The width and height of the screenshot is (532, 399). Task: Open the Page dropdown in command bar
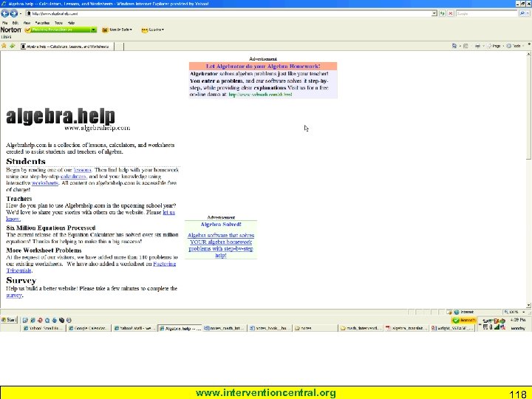pos(494,46)
